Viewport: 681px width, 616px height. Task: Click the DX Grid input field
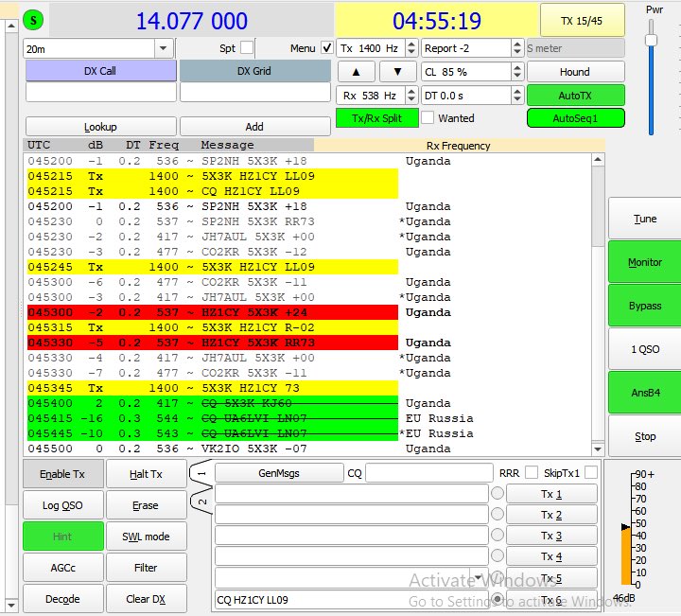254,92
